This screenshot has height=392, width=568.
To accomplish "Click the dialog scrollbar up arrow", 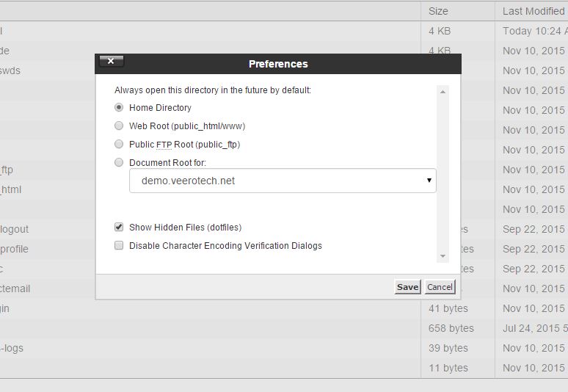I will 443,92.
